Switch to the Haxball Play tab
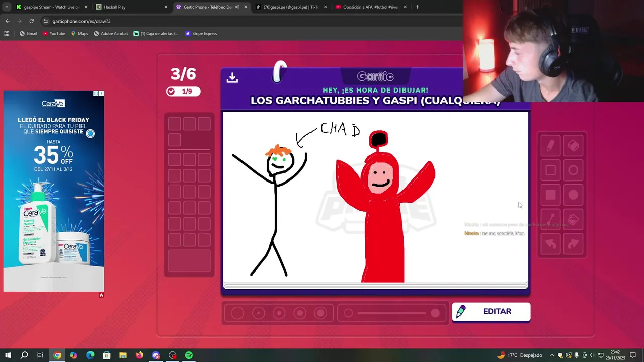This screenshot has height=362, width=644. pos(131,7)
